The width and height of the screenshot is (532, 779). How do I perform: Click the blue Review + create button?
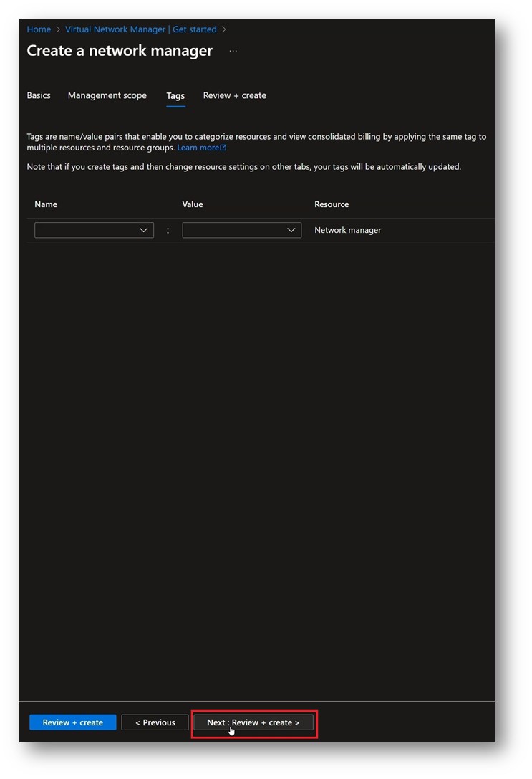[x=73, y=722]
